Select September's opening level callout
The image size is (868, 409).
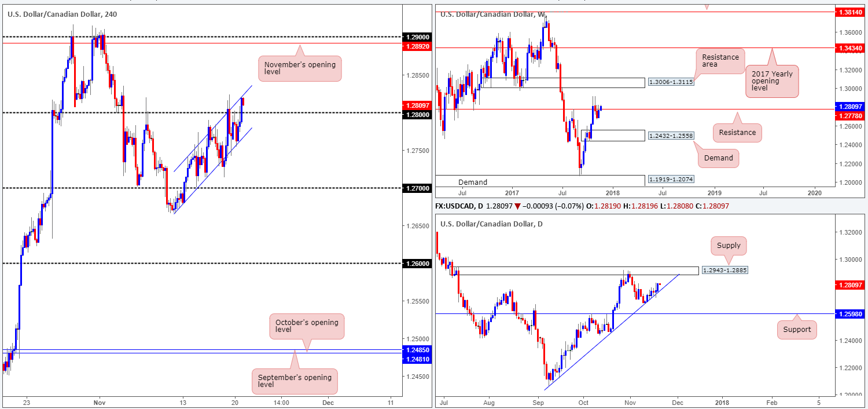tap(296, 381)
